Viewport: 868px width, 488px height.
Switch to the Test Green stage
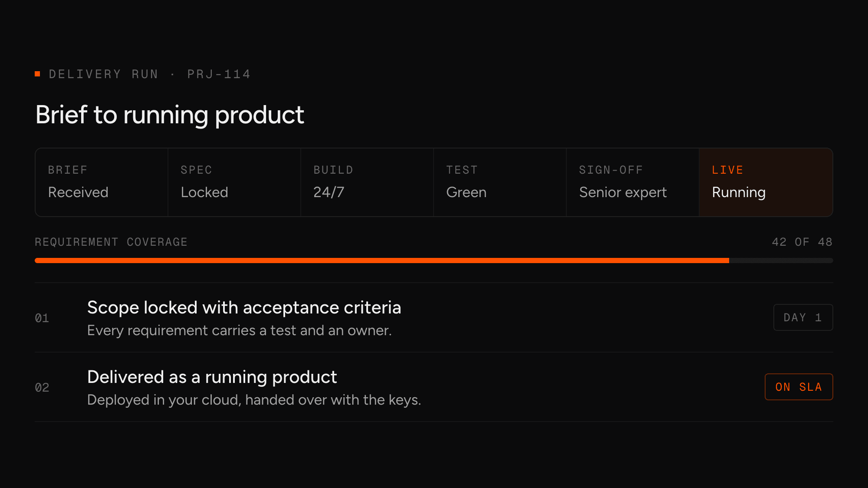pyautogui.click(x=500, y=182)
